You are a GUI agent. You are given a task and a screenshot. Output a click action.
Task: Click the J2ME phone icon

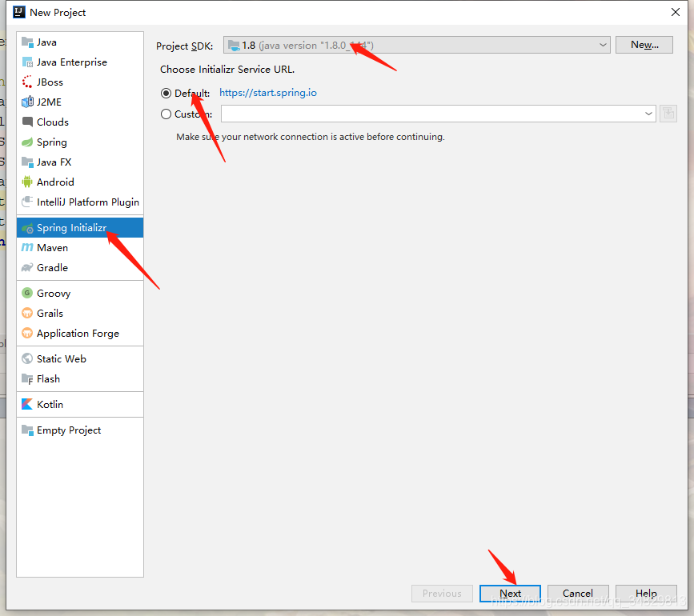27,102
